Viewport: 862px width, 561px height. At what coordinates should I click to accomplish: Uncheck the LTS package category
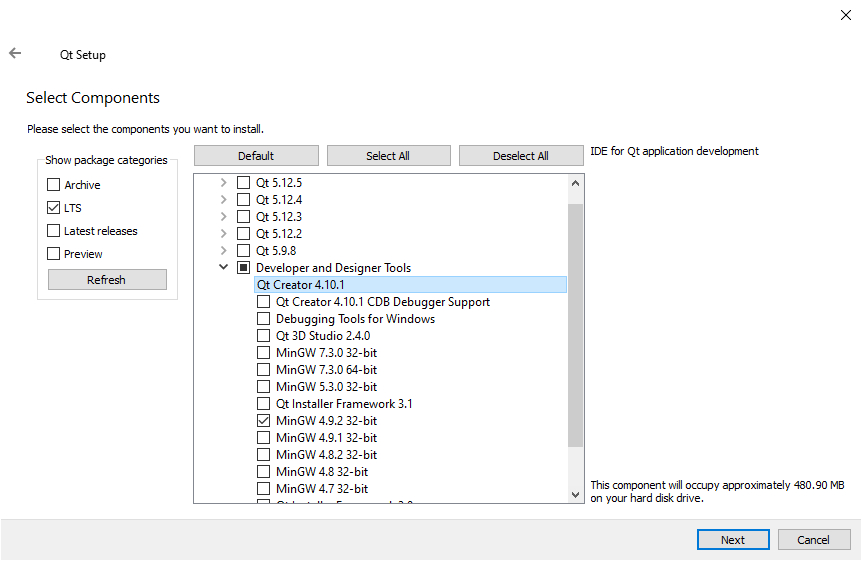click(53, 207)
